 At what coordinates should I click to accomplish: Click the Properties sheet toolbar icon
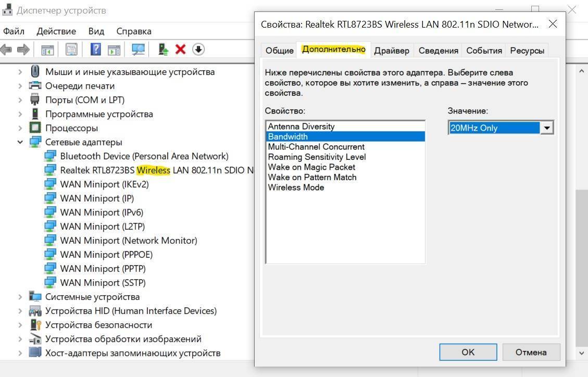pos(71,49)
